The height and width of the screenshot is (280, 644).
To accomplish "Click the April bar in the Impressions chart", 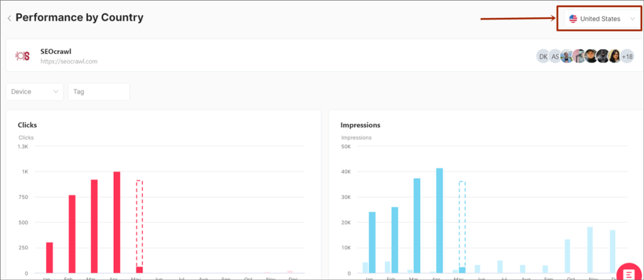I will point(440,220).
